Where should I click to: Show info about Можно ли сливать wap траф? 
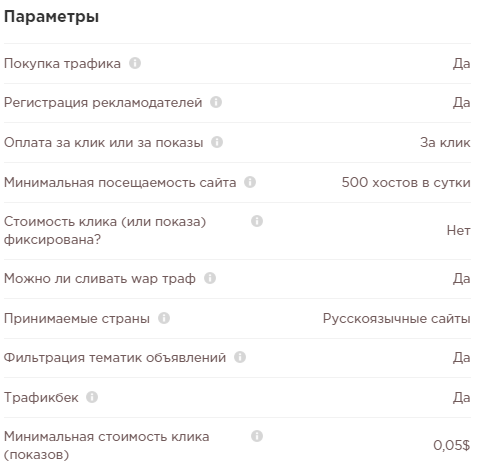pos(210,278)
